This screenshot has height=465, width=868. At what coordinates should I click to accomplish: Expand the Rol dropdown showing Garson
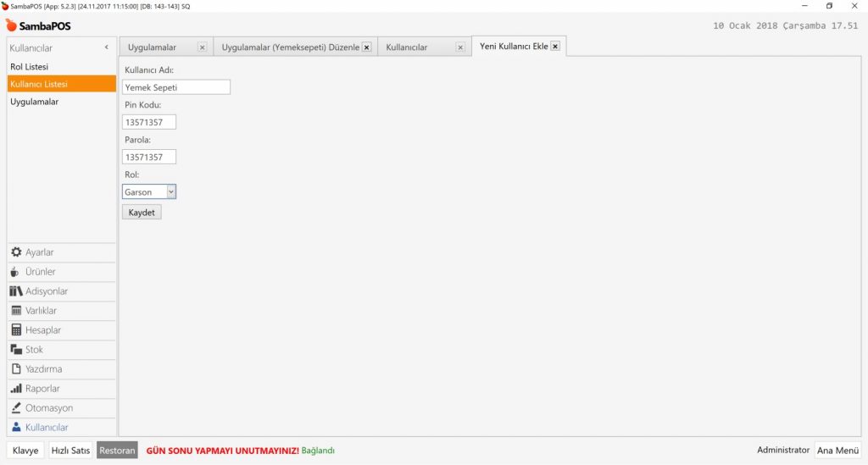pos(171,192)
